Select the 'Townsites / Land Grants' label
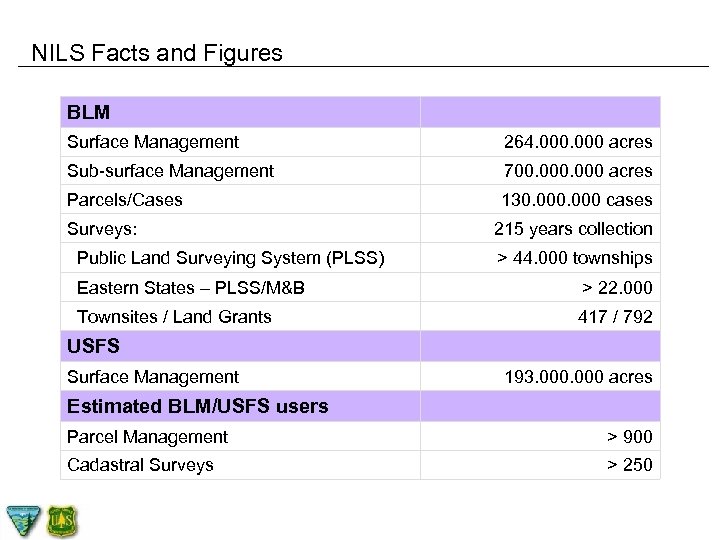 coord(174,317)
